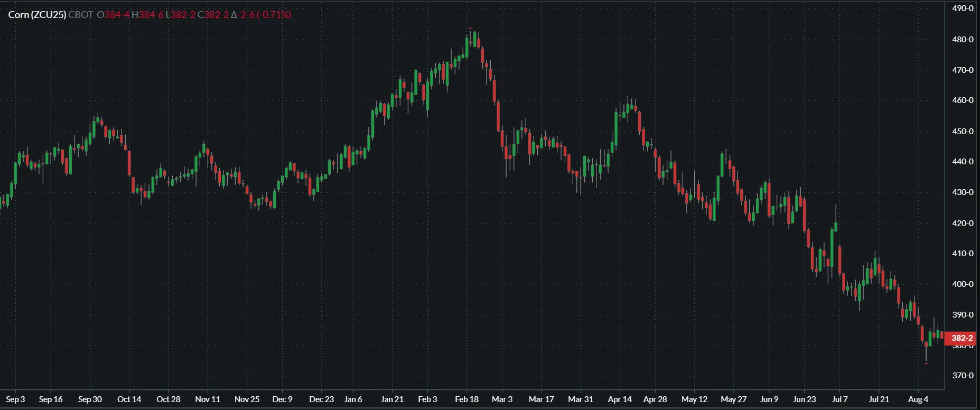Image resolution: width=980 pixels, height=410 pixels.
Task: Select Nov 11 on the date axis
Action: click(208, 399)
